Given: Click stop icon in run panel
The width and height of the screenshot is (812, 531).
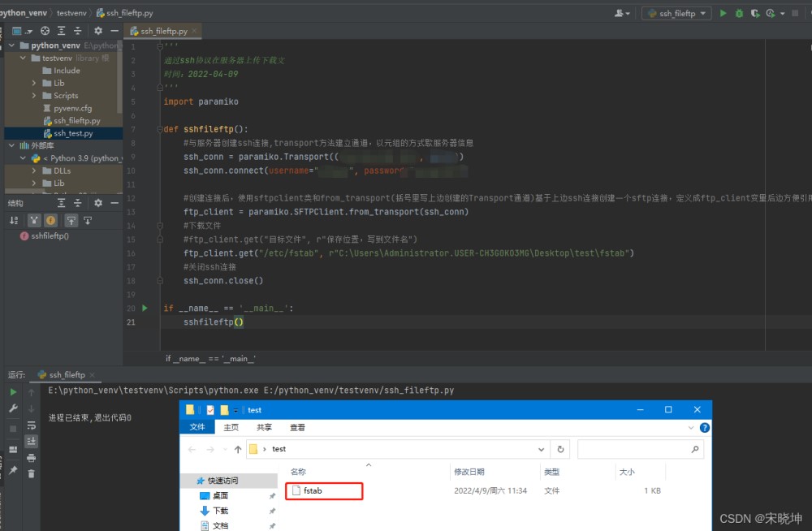Looking at the screenshot, I should click(14, 429).
